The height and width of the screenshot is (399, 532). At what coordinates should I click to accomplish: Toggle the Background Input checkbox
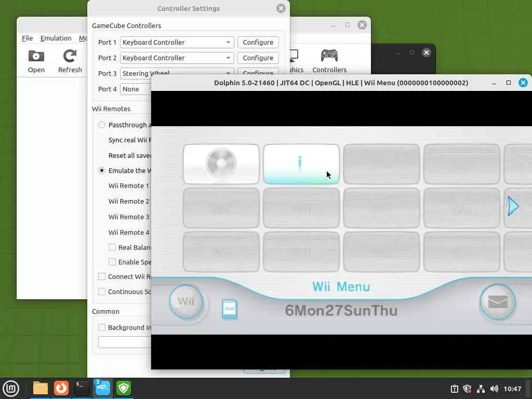[x=102, y=327]
